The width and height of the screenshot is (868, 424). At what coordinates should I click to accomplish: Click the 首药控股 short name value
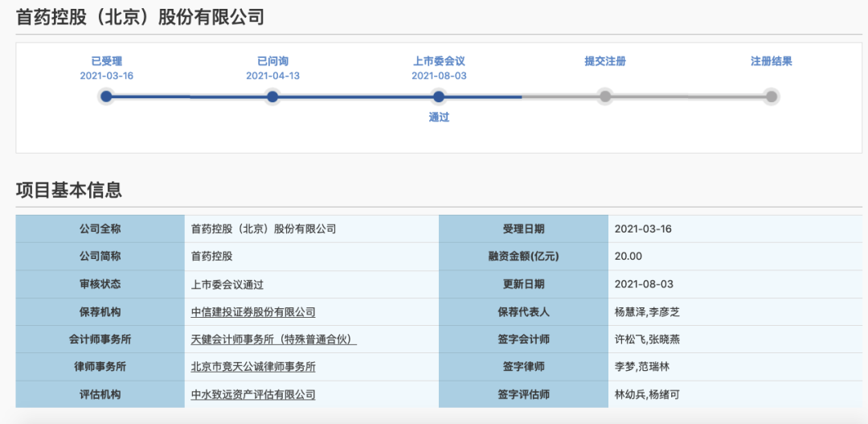point(211,257)
